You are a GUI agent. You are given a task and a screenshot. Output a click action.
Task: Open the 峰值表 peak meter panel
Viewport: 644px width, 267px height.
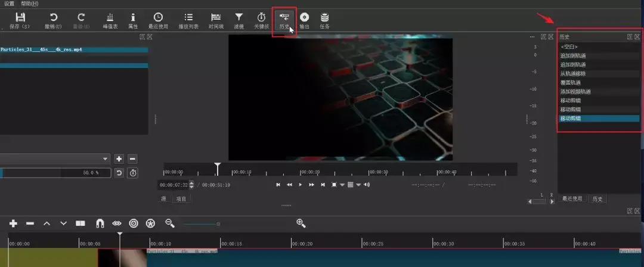point(110,20)
